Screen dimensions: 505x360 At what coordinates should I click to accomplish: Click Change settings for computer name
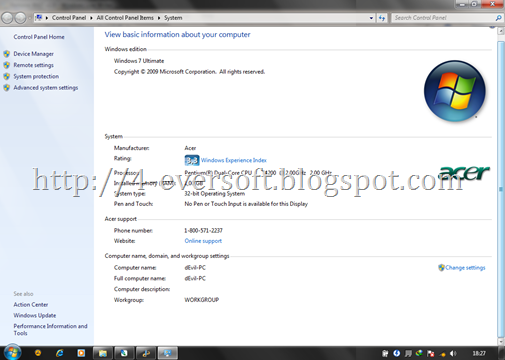pyautogui.click(x=465, y=268)
